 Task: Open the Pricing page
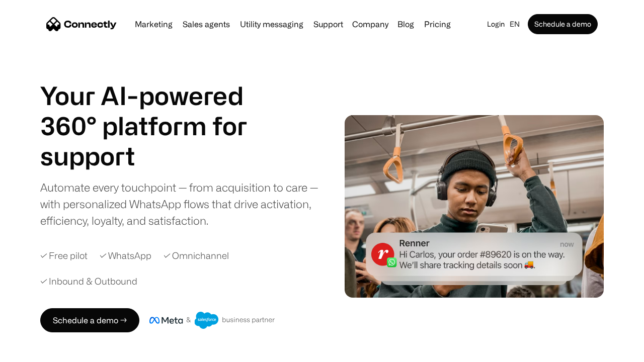(x=437, y=24)
